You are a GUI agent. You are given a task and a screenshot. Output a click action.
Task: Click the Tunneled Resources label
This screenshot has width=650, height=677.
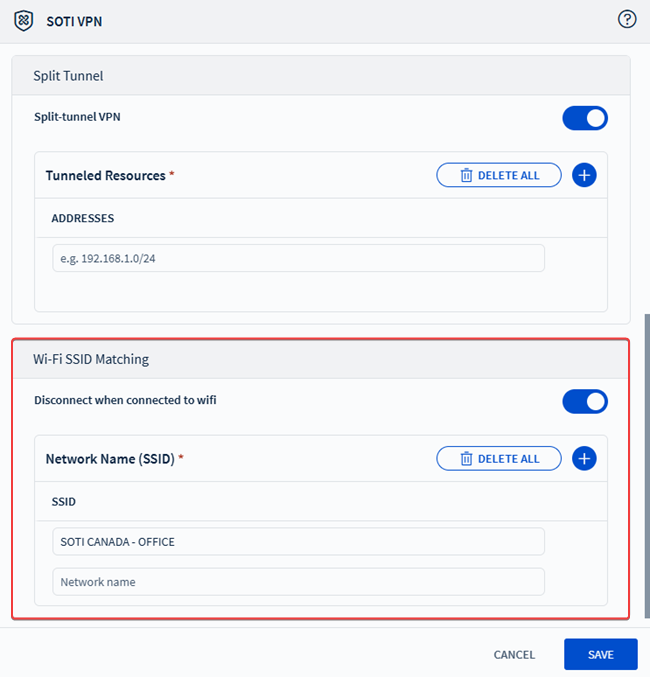click(105, 175)
